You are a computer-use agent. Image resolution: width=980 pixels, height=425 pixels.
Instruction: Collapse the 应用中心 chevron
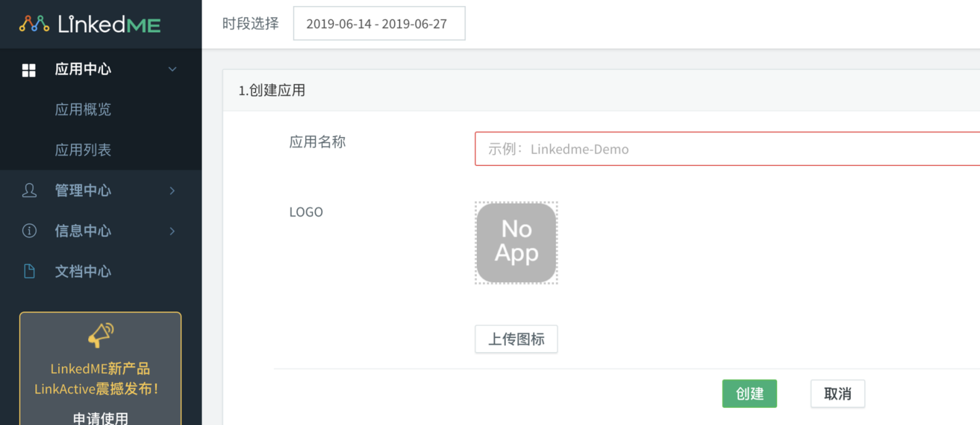pos(172,69)
